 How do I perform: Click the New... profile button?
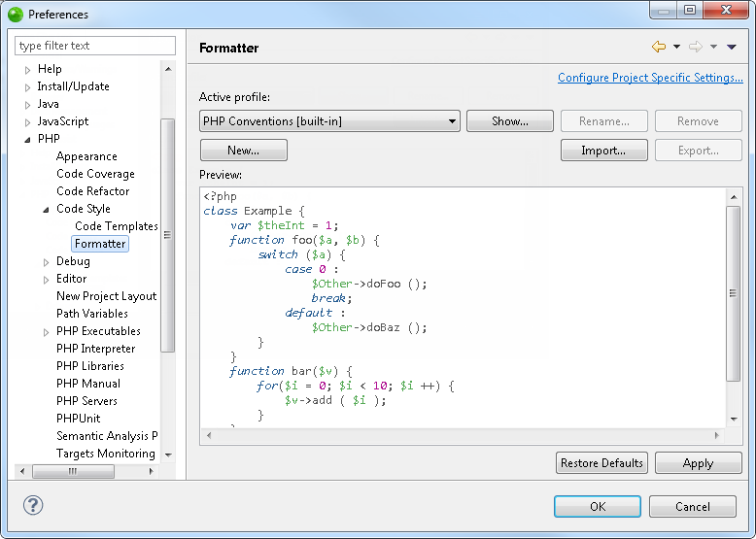pos(244,151)
